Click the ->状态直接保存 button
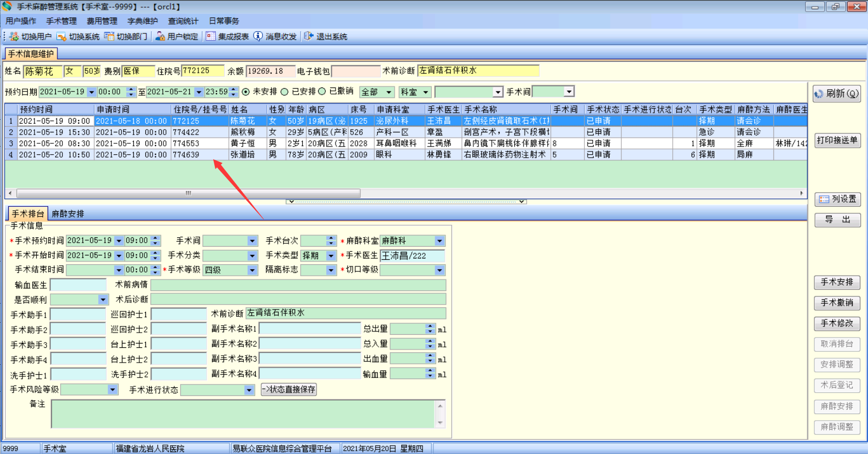868x454 pixels. coord(289,389)
